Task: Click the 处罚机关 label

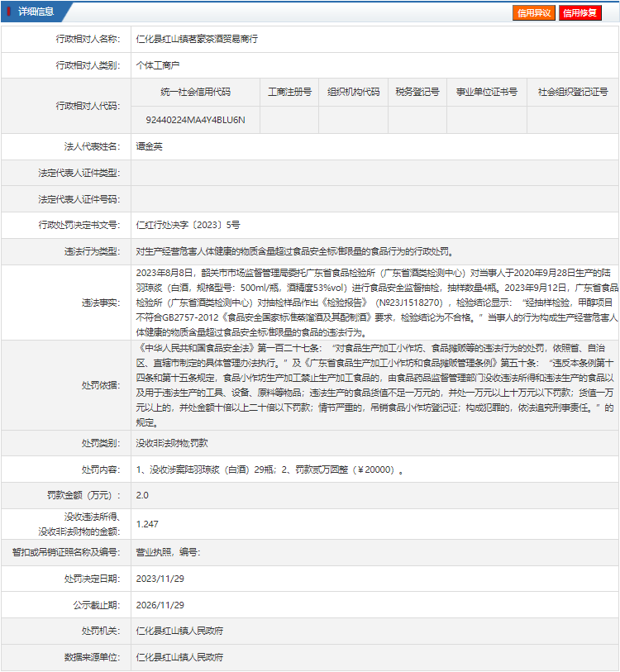Action: tap(101, 631)
